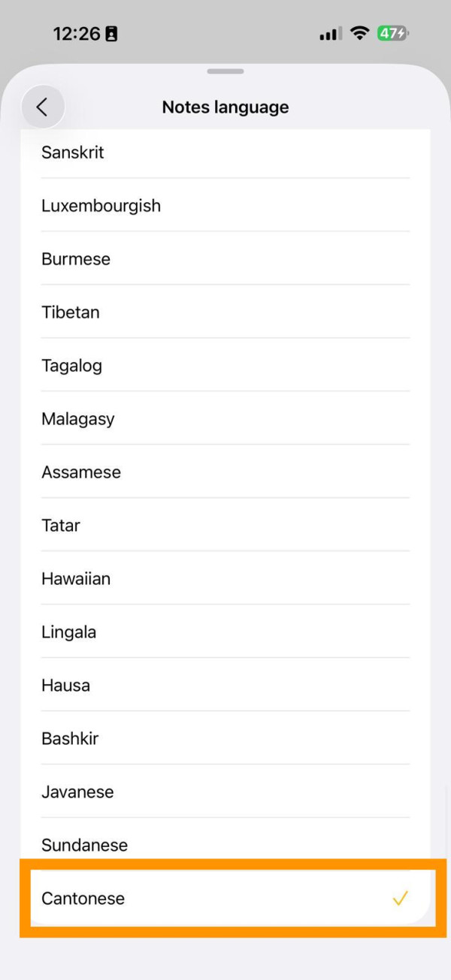The height and width of the screenshot is (980, 451).
Task: Set notes language to Javanese
Action: pyautogui.click(x=225, y=792)
